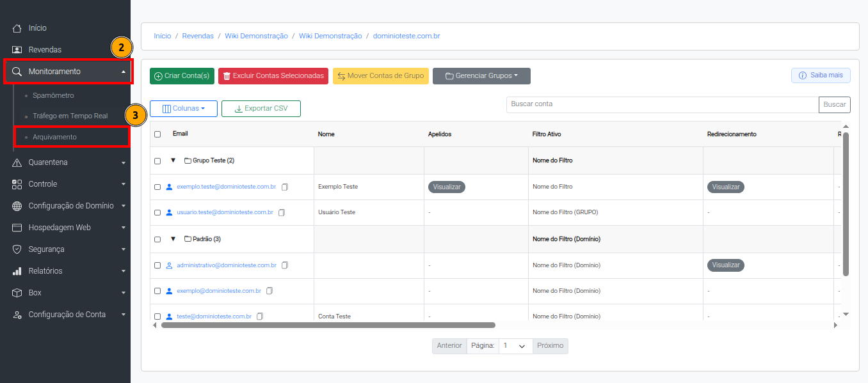This screenshot has width=868, height=383.
Task: Click Visualizar in Redirecionamento for administrativo
Action: point(726,265)
